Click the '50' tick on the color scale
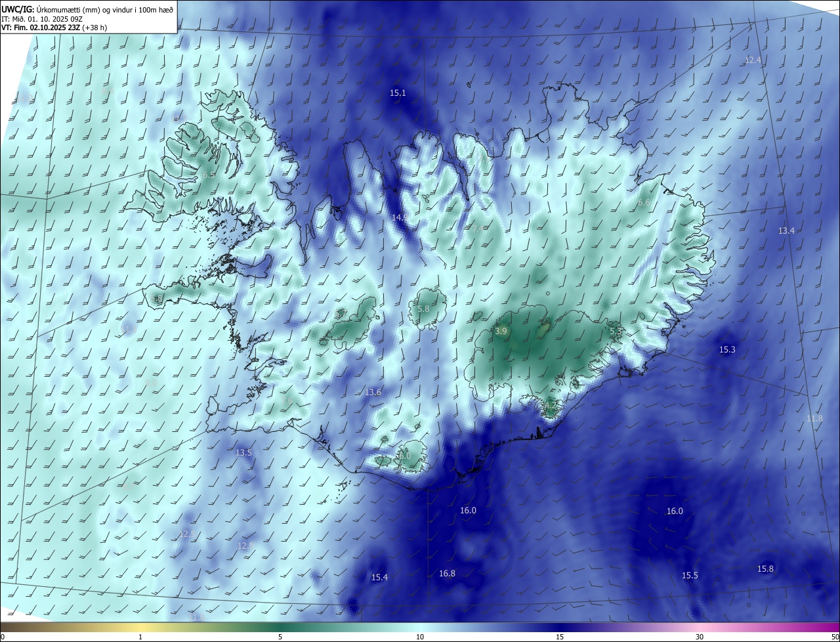 tap(835, 637)
